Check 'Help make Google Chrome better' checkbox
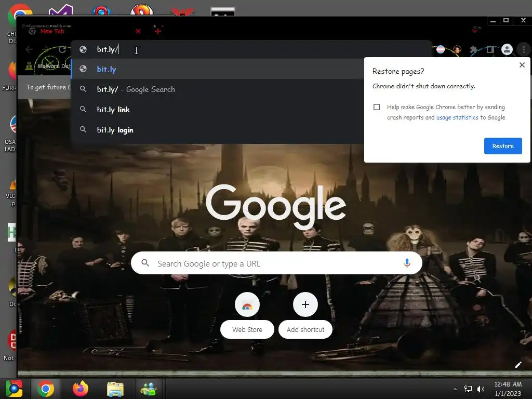The width and height of the screenshot is (532, 399). [x=377, y=107]
